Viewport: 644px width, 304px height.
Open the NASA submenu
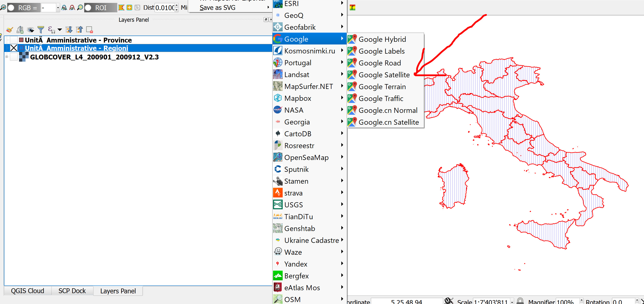point(309,110)
